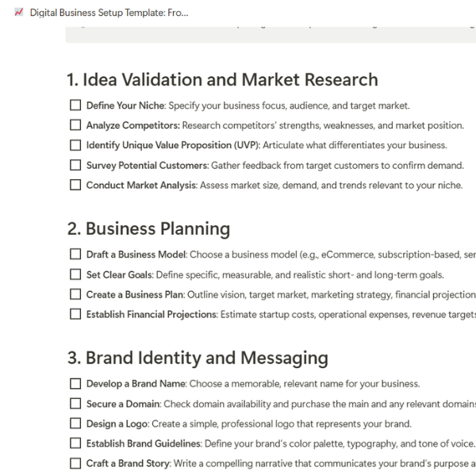
Task: Click the Brand Identity and Messaging heading
Action: coord(197,358)
